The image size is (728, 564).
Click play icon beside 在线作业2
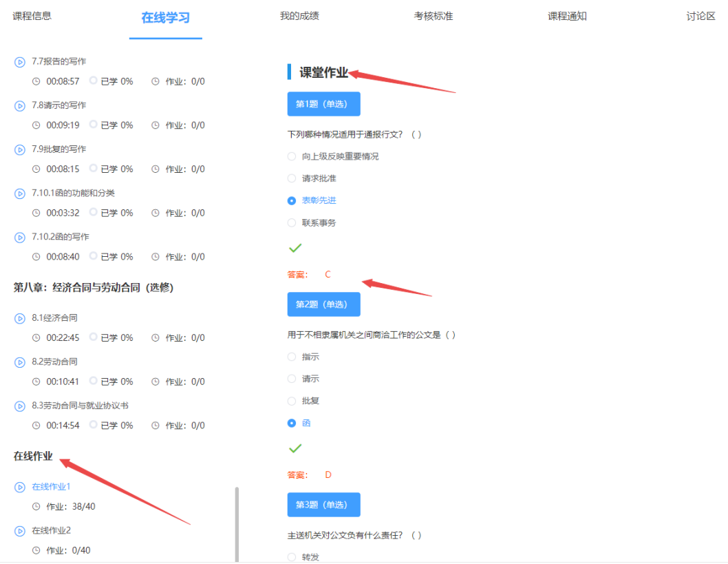19,531
